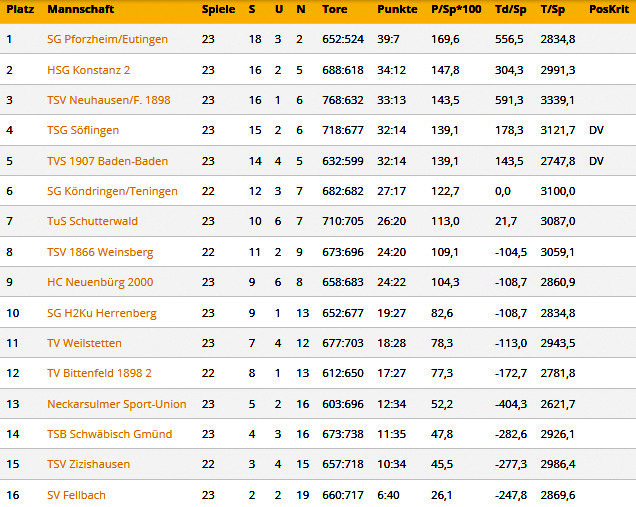Open HC Neuenbürg 2000 team link

(100, 282)
